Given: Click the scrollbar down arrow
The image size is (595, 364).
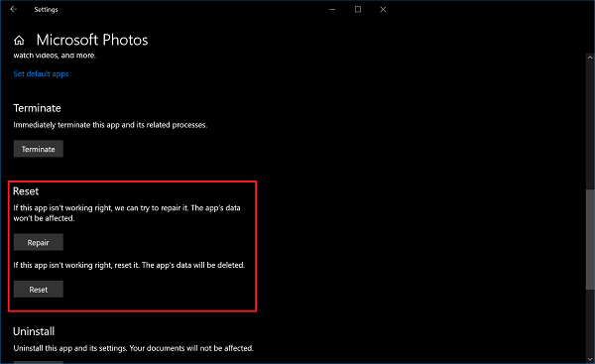Looking at the screenshot, I should [590, 359].
